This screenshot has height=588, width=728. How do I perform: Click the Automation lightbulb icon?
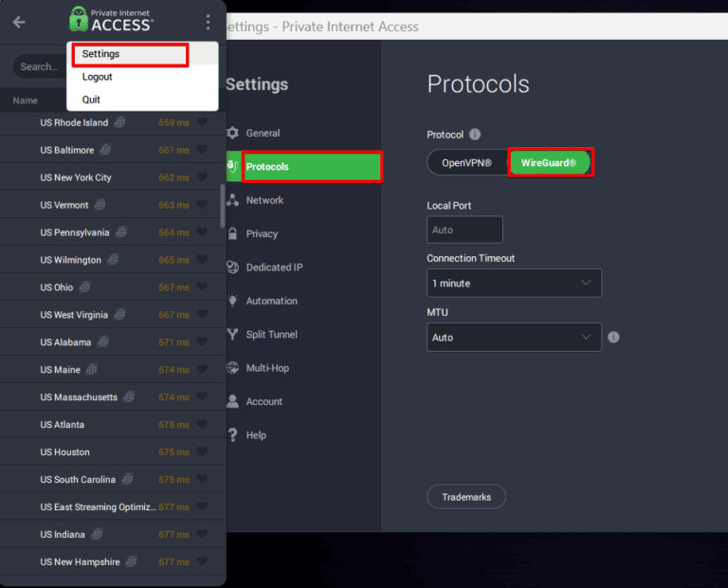[232, 301]
